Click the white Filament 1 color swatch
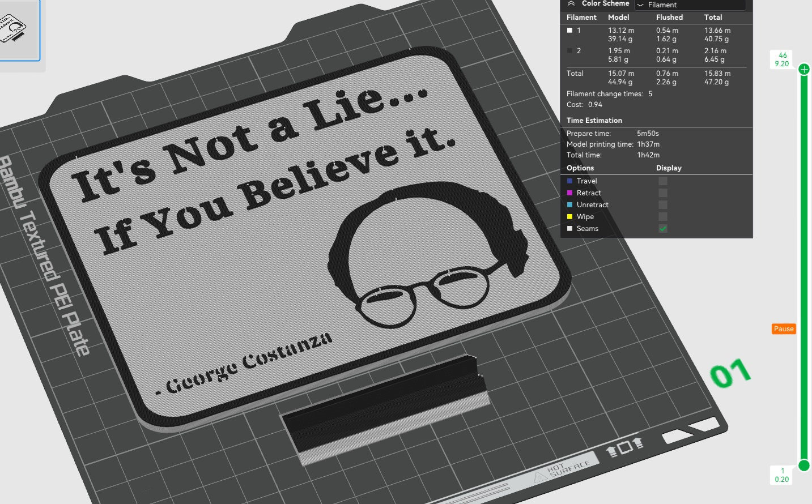The height and width of the screenshot is (504, 812). (569, 31)
